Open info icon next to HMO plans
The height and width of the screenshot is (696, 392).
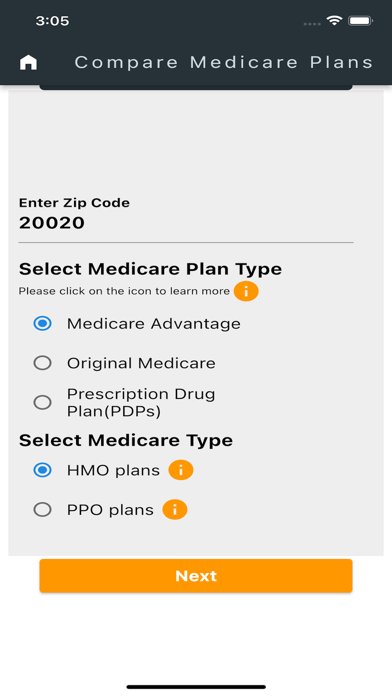point(181,470)
